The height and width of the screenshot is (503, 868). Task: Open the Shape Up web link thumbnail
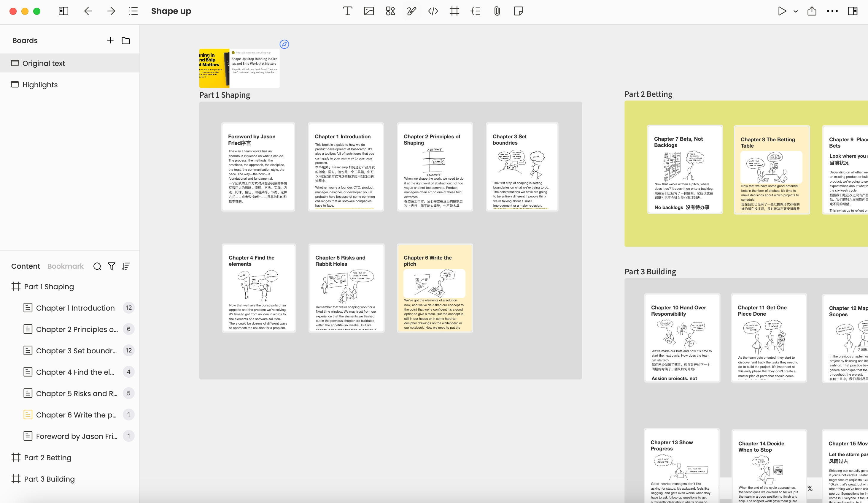[239, 68]
